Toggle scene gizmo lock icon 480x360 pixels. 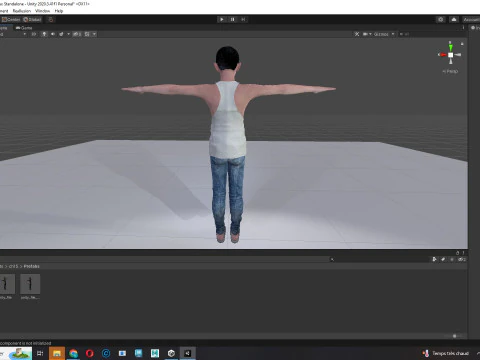[462, 44]
